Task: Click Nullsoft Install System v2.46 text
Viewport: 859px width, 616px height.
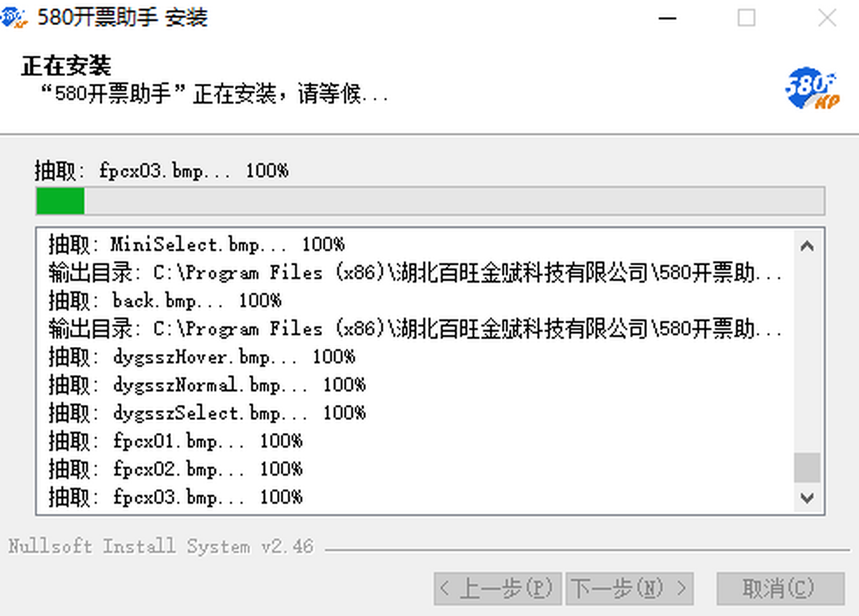Action: point(161,547)
